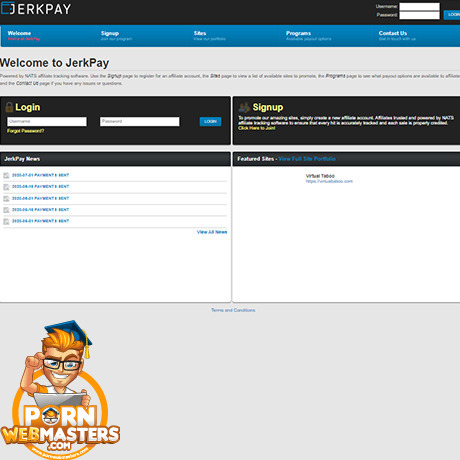The width and height of the screenshot is (460, 460).
Task: Open the third PAYMENTS SENT news link
Action: [40, 198]
